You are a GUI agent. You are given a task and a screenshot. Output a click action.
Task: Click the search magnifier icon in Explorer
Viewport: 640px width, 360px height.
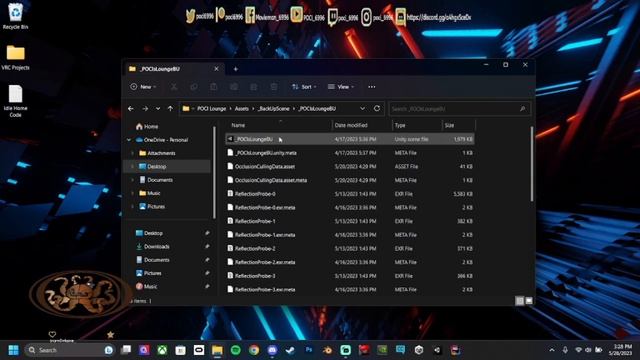[x=522, y=109]
